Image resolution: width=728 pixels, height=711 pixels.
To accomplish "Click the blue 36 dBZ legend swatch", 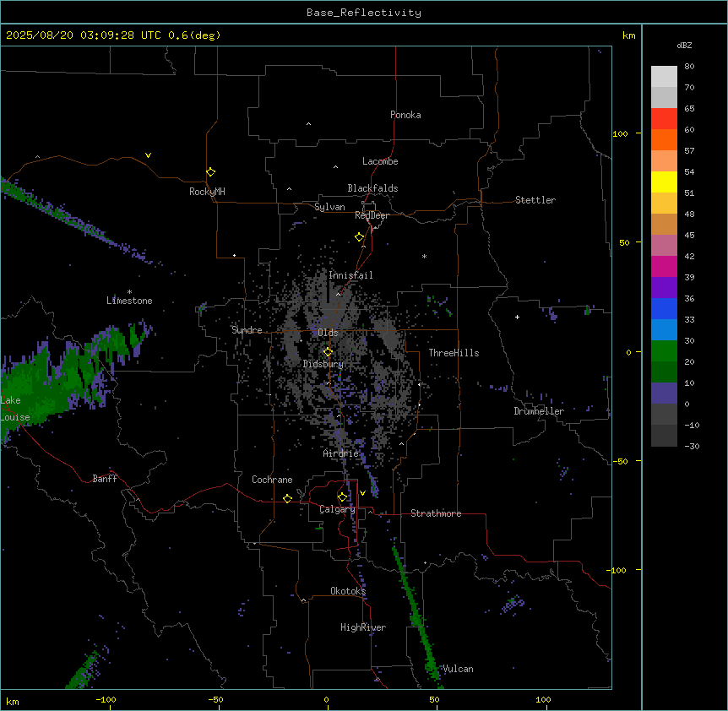I will (x=664, y=309).
